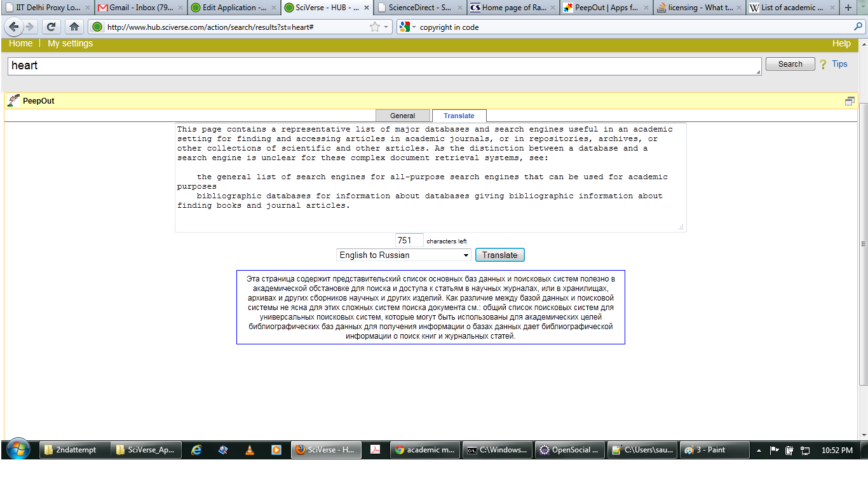Click the green site identity icon in address bar
Viewport: 868px width, 488px height.
(x=97, y=27)
